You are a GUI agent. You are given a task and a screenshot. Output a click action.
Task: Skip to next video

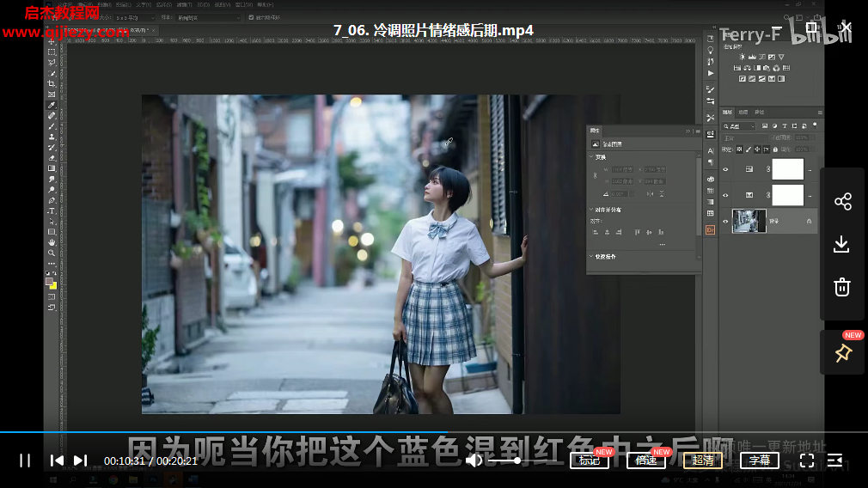point(81,461)
